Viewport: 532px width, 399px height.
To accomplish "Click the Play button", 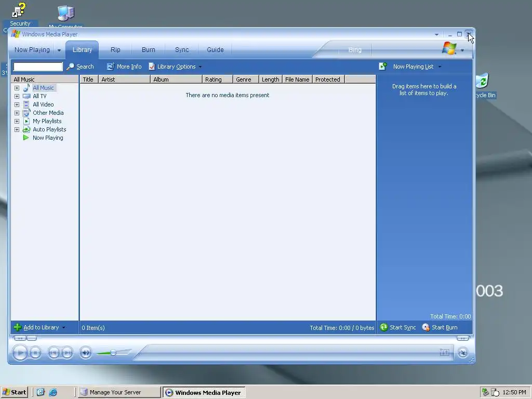I will pos(20,353).
